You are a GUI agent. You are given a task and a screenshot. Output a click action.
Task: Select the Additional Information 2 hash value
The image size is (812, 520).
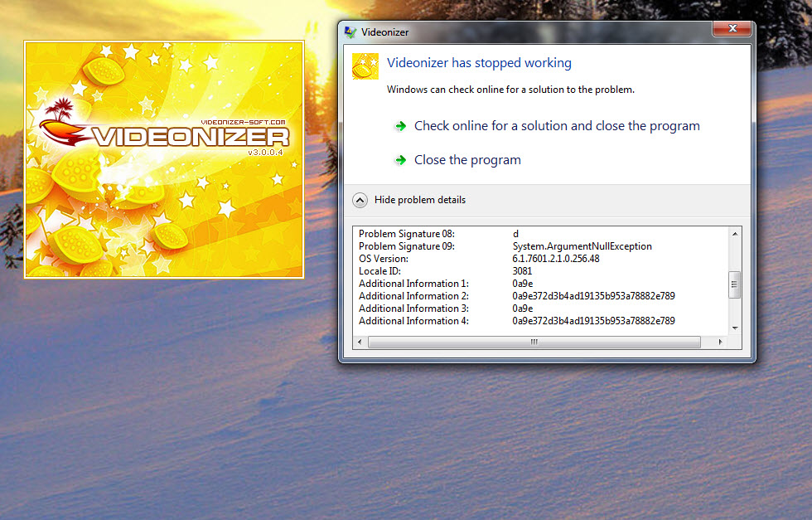(x=593, y=296)
